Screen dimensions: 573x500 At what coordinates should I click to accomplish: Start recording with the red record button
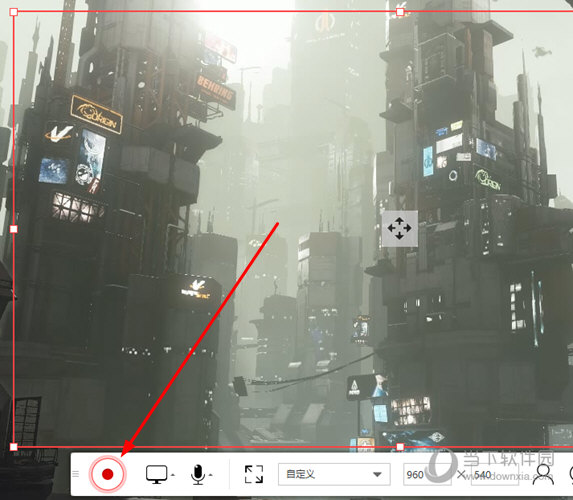point(107,474)
